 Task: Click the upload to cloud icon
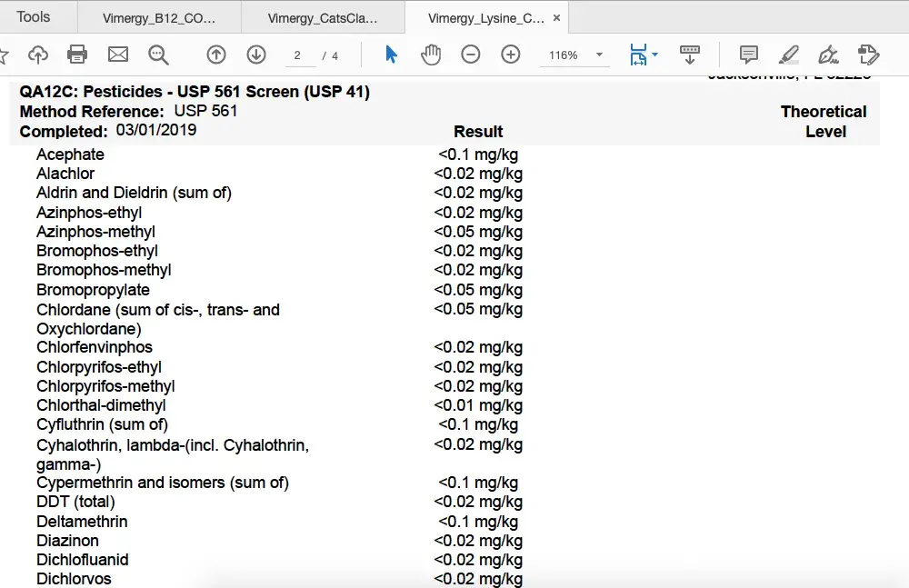(37, 55)
